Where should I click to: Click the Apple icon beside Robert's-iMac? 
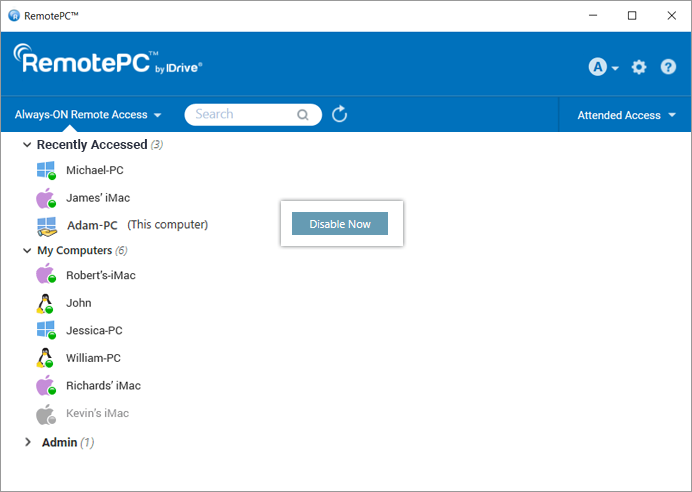(x=46, y=274)
